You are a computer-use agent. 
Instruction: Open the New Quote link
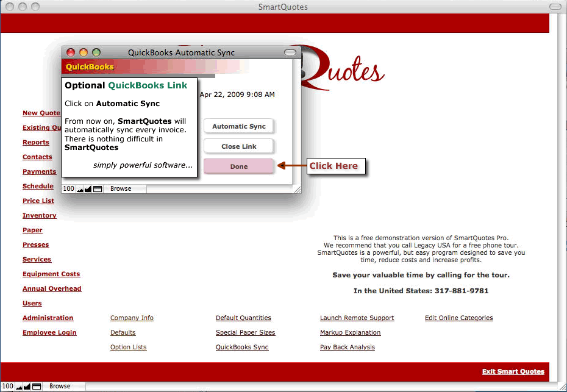(41, 113)
